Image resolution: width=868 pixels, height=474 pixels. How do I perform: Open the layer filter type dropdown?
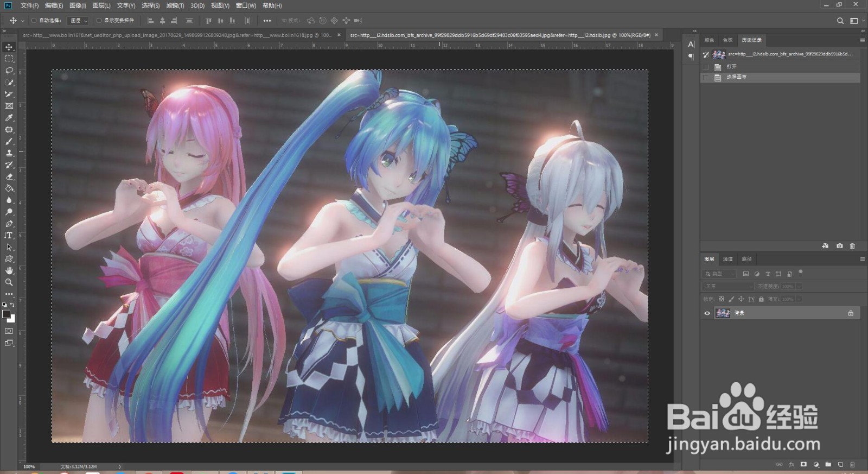(x=720, y=274)
